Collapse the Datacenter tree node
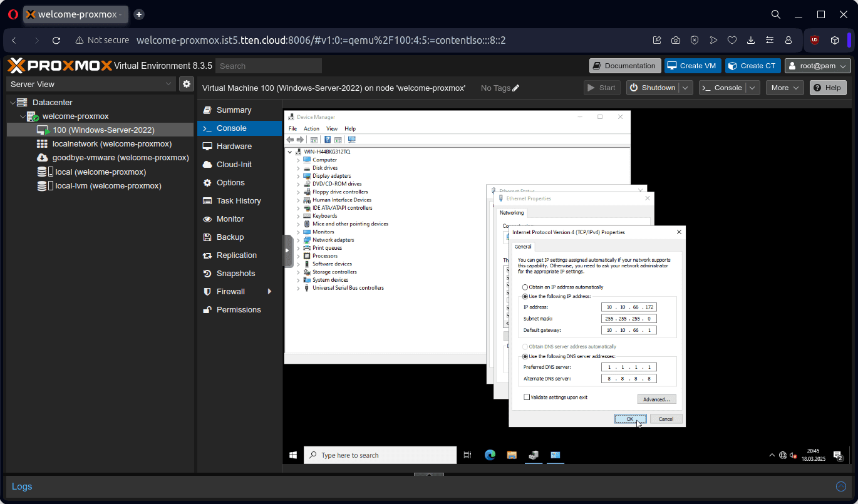Screen dimensions: 858x504 pos(12,103)
